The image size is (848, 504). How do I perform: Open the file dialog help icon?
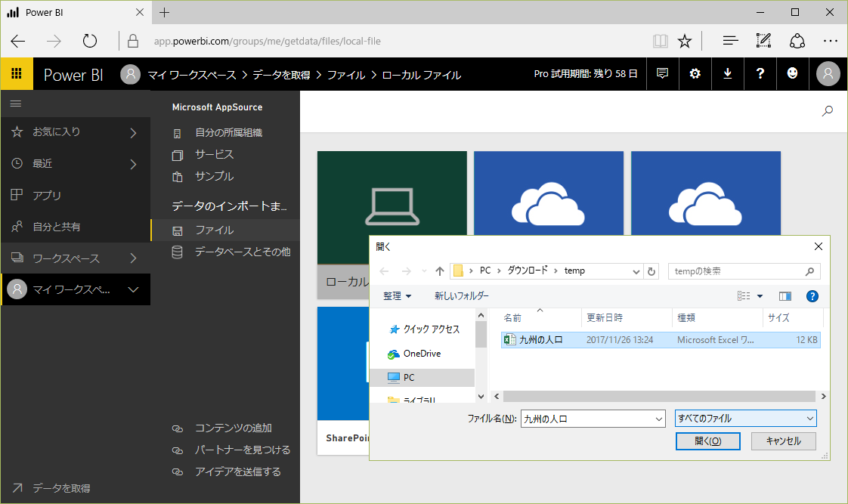coord(812,295)
